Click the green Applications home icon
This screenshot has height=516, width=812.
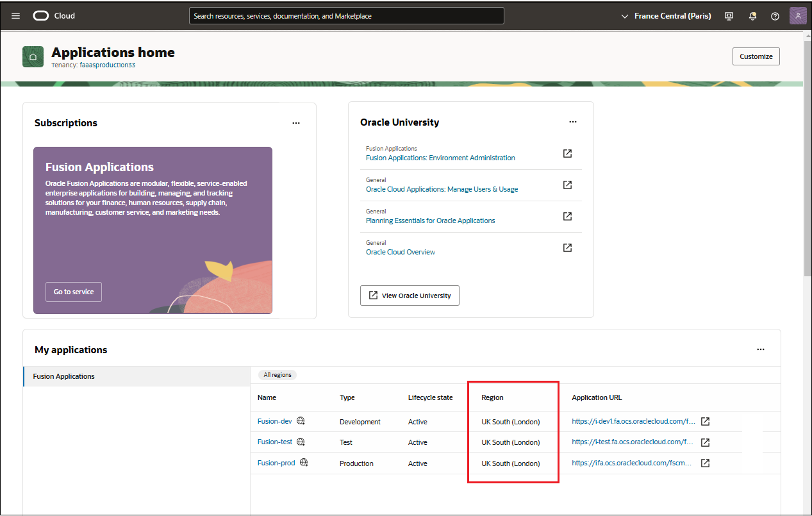tap(33, 56)
